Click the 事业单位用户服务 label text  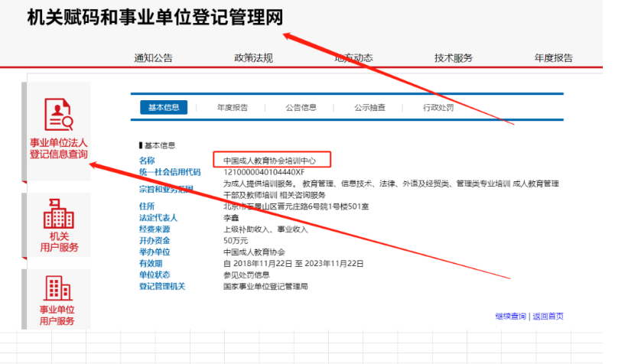pyautogui.click(x=57, y=315)
